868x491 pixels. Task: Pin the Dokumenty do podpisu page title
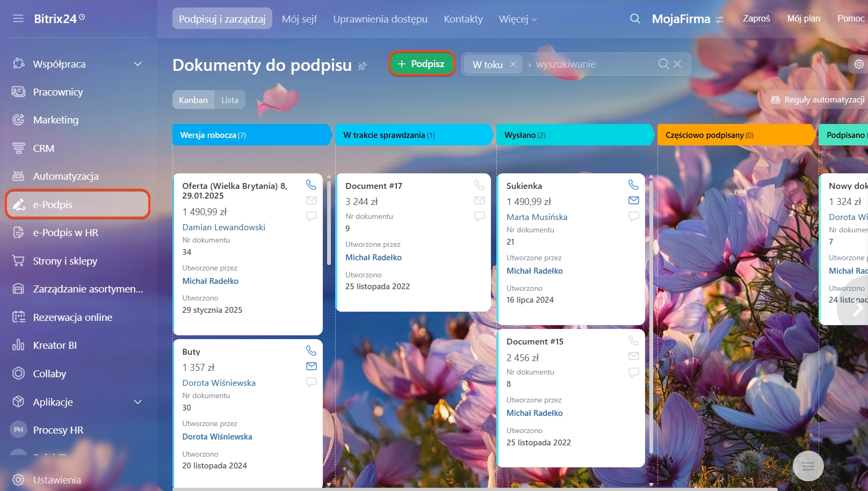pos(363,66)
